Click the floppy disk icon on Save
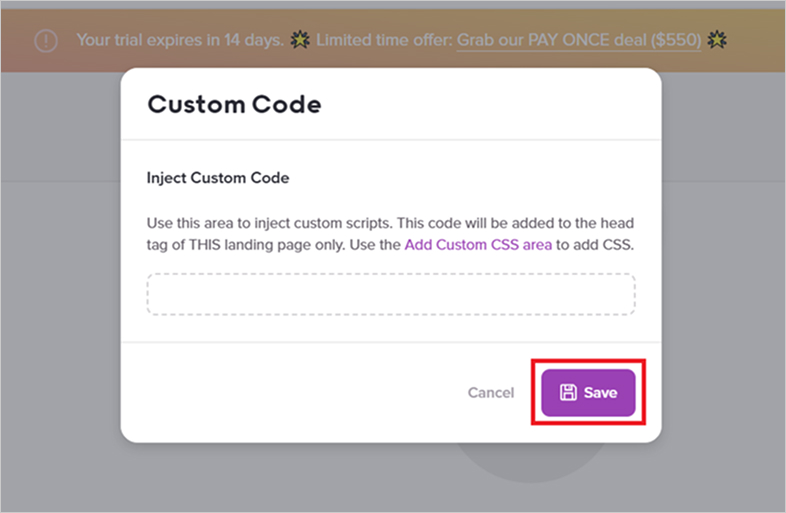This screenshot has width=786, height=513. click(x=568, y=393)
